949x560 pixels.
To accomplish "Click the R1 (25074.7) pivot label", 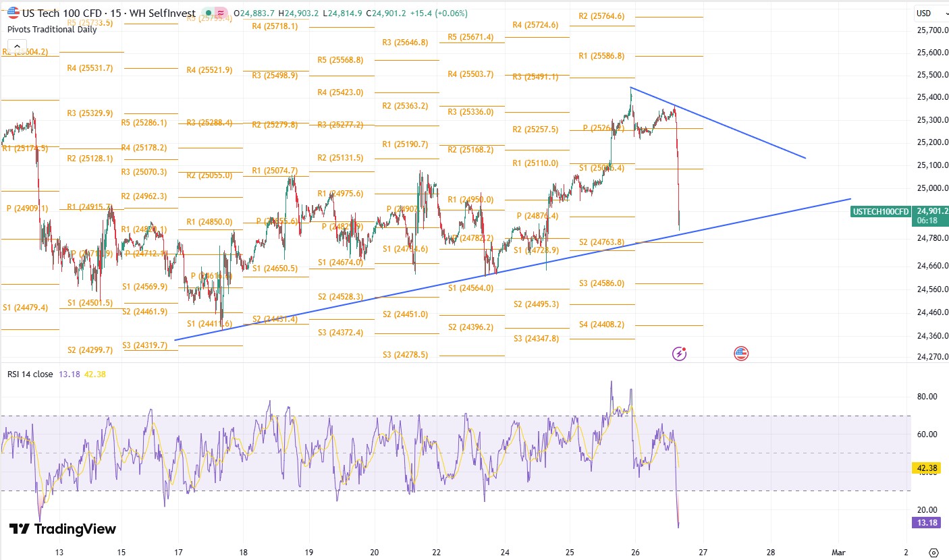I will tap(275, 171).
